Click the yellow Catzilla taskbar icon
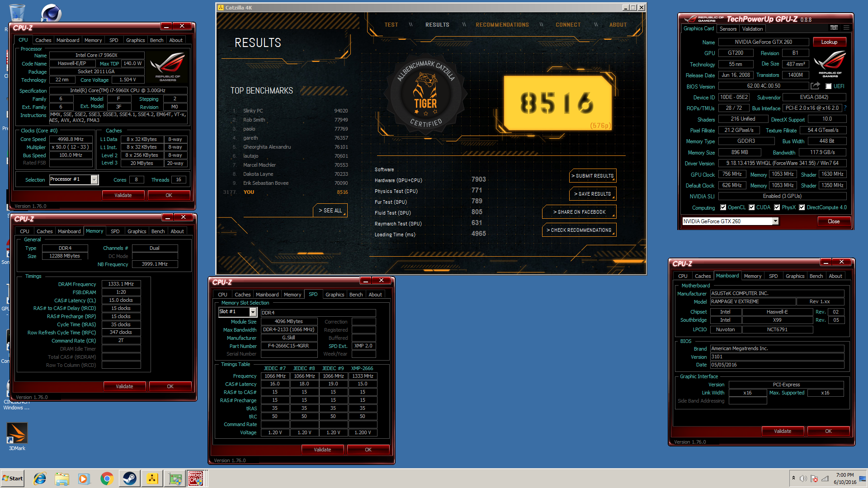 (x=152, y=479)
